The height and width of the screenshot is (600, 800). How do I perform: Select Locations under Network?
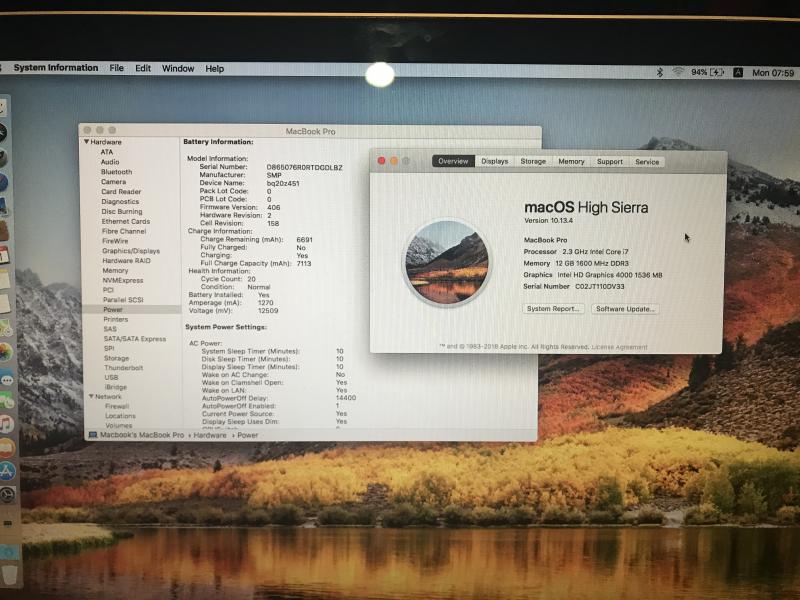point(120,416)
